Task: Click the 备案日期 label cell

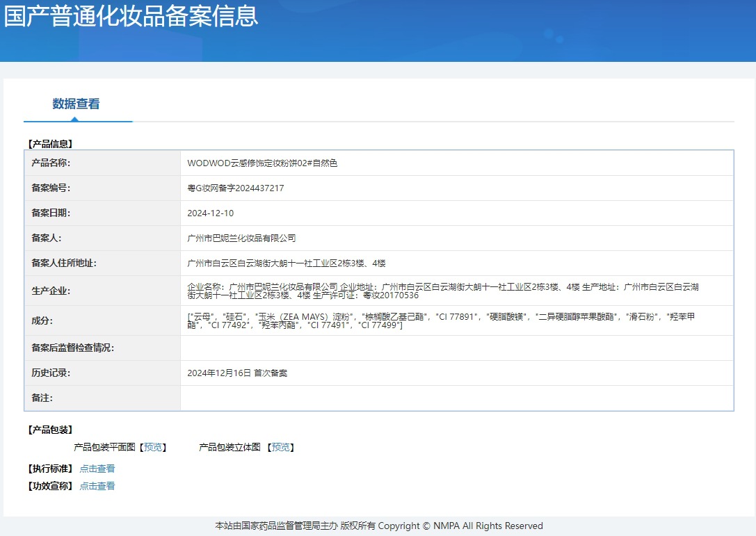Action: (x=103, y=213)
